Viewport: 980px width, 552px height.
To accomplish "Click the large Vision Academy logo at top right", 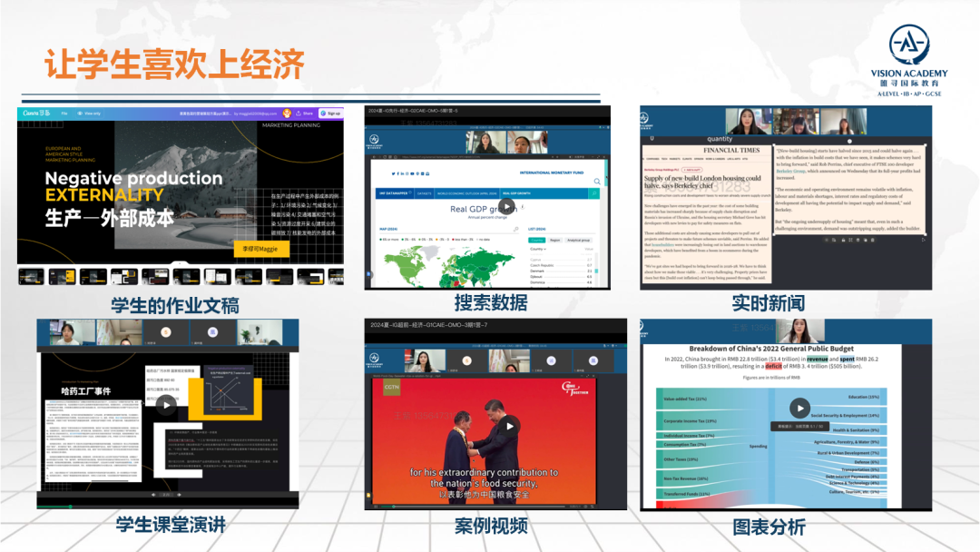I will [x=908, y=61].
